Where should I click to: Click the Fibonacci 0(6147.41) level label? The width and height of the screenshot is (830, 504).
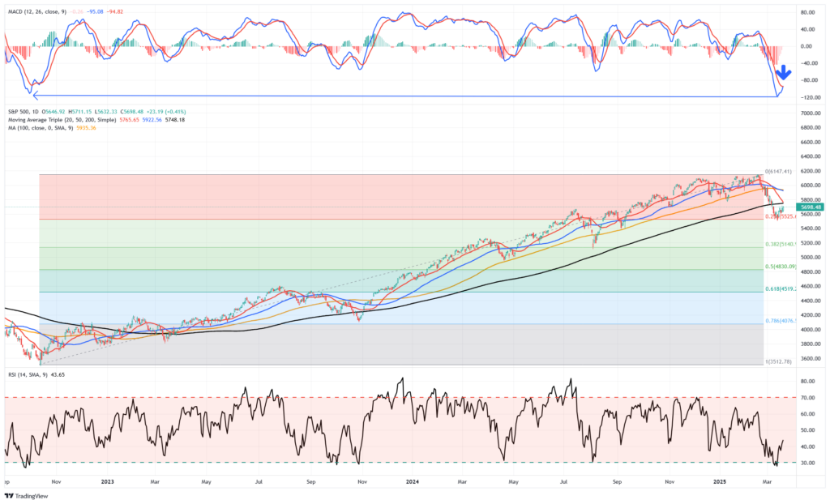coord(778,172)
